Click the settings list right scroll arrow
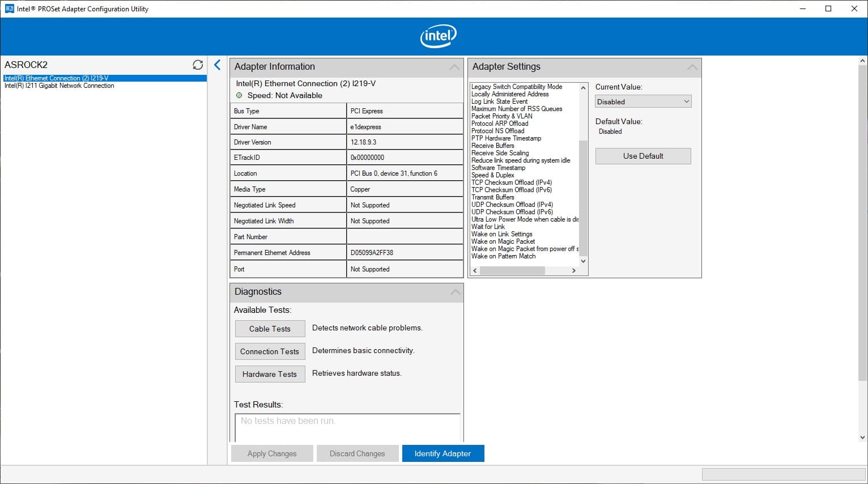The width and height of the screenshot is (868, 484). (574, 270)
